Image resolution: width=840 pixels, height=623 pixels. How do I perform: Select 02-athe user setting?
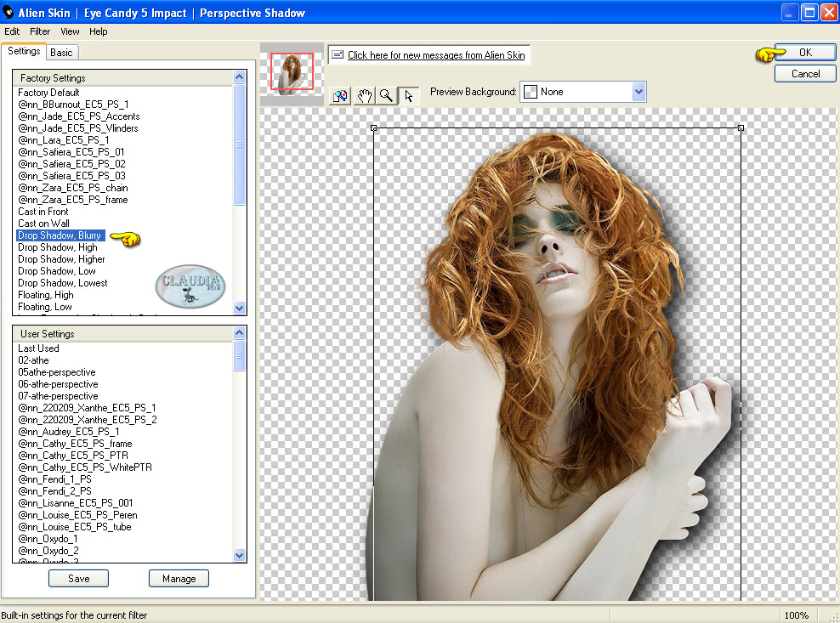pos(33,360)
